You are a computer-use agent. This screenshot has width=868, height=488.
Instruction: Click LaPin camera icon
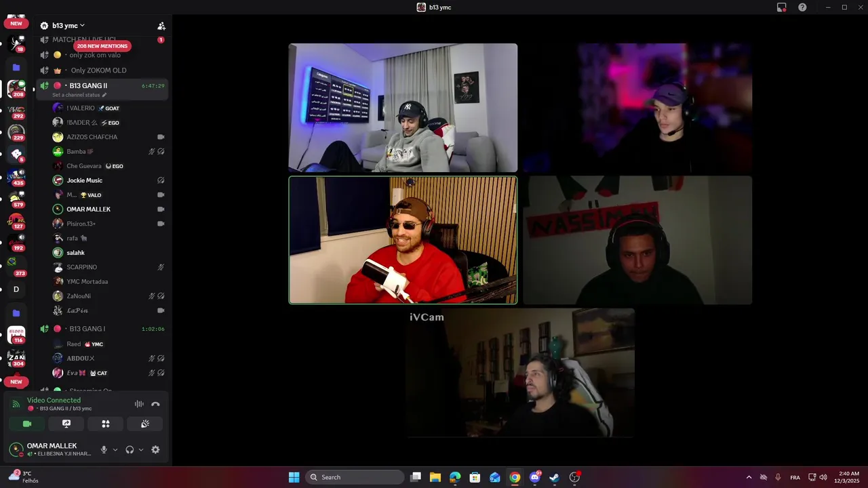(161, 310)
